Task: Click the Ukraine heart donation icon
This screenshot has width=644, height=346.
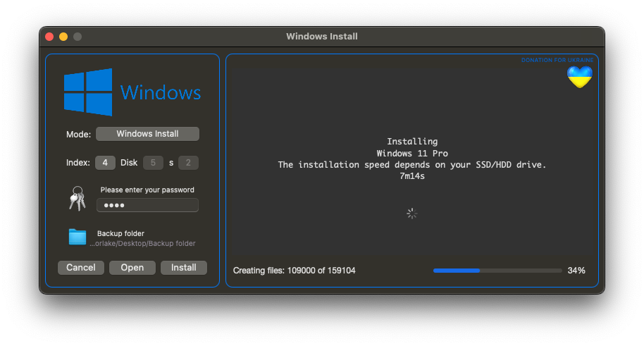Action: pyautogui.click(x=579, y=77)
